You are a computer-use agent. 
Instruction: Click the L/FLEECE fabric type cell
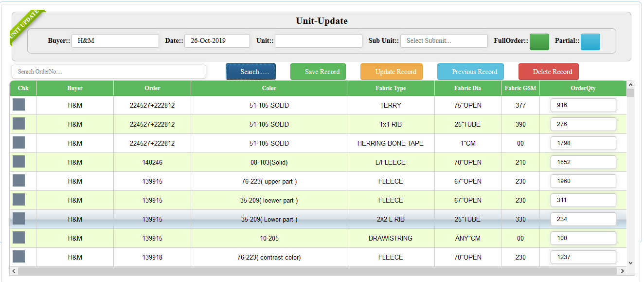pos(391,162)
